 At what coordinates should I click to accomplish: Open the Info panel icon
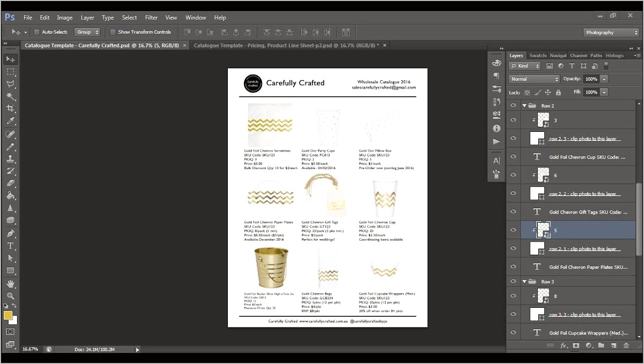[x=496, y=128]
